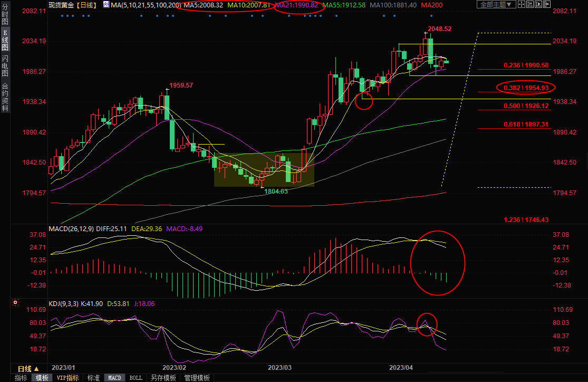Click the 2023/03 date on time axis
The height and width of the screenshot is (382, 588).
click(x=279, y=367)
